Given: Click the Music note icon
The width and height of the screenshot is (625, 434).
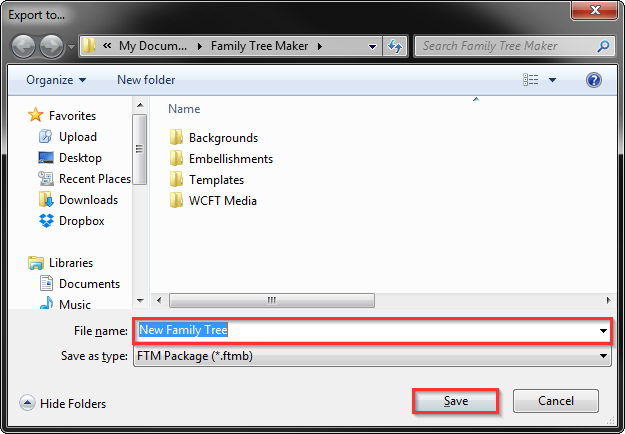Looking at the screenshot, I should (x=46, y=303).
